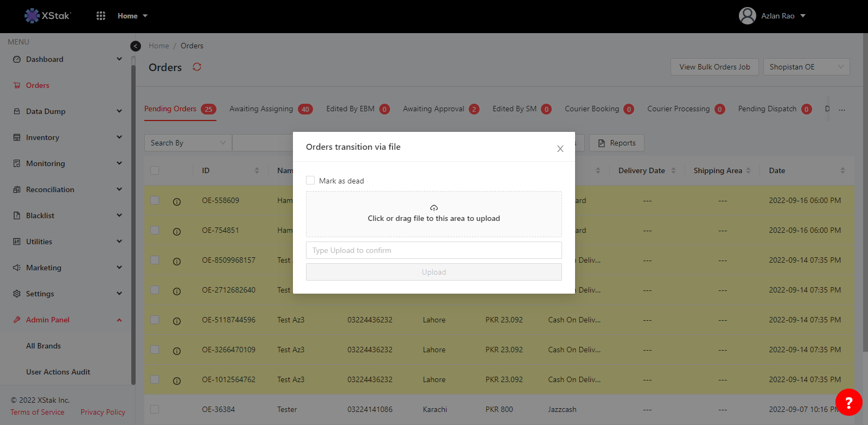The width and height of the screenshot is (868, 425).
Task: Close the Orders transition via file dialog
Action: 560,149
